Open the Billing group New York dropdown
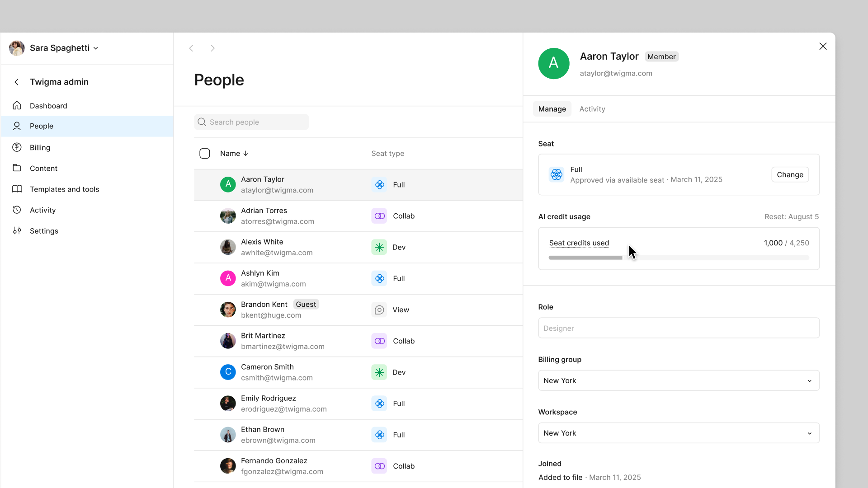This screenshot has width=868, height=488. tap(679, 380)
